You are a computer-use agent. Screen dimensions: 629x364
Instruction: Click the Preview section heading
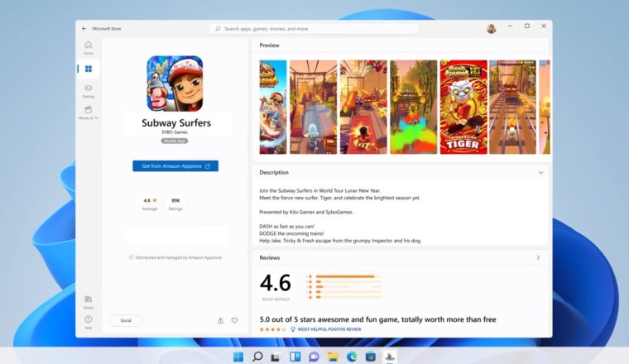point(269,45)
